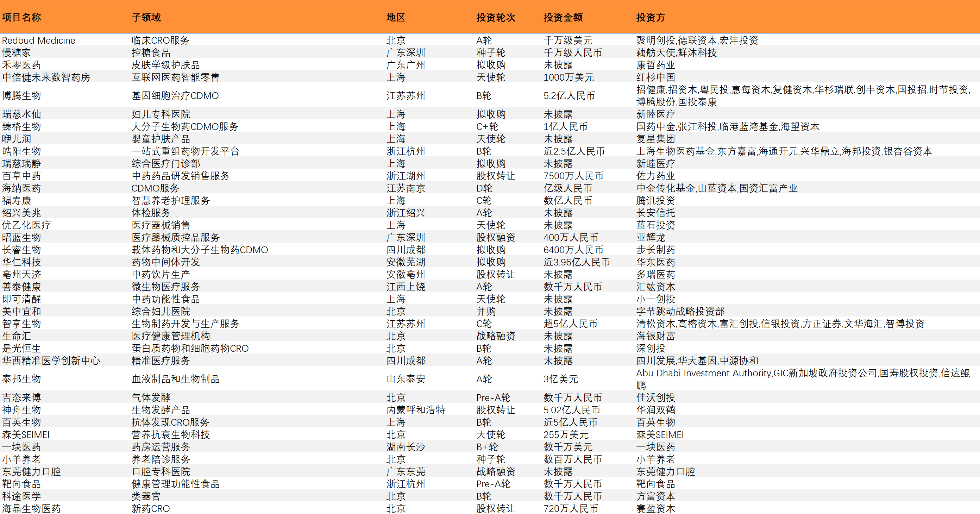Select the 皓阳生物 project cell
This screenshot has width=980, height=514.
[21, 151]
